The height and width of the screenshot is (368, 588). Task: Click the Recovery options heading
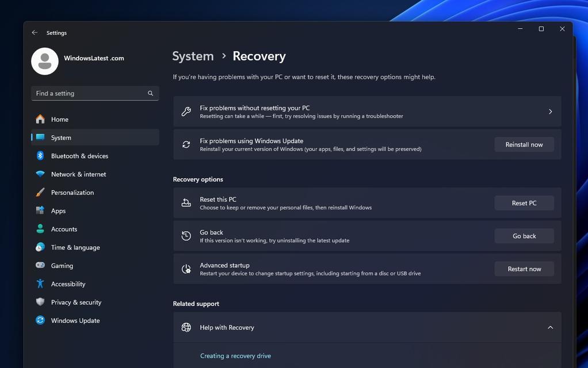click(198, 179)
